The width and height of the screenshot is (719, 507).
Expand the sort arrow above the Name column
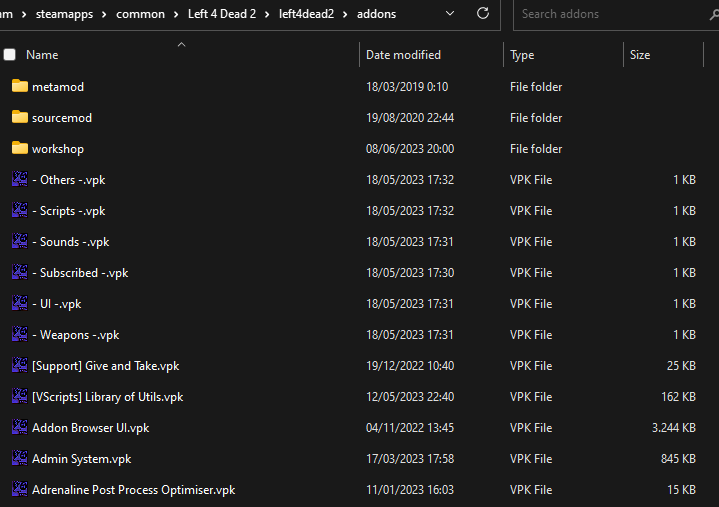pyautogui.click(x=181, y=45)
